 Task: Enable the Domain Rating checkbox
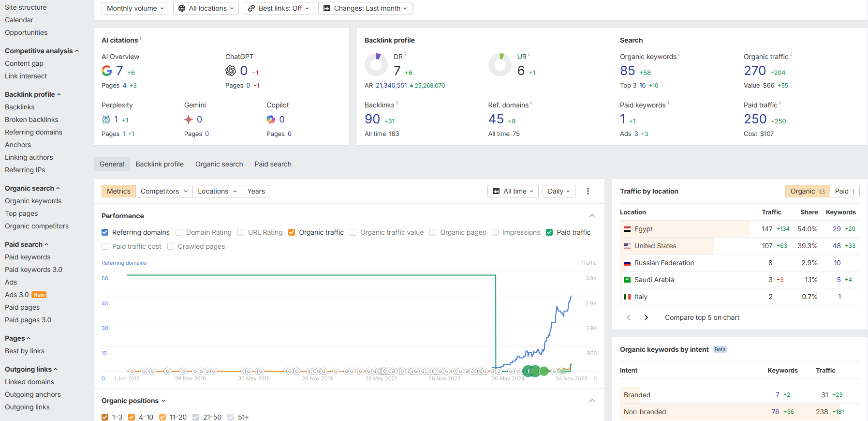point(179,232)
